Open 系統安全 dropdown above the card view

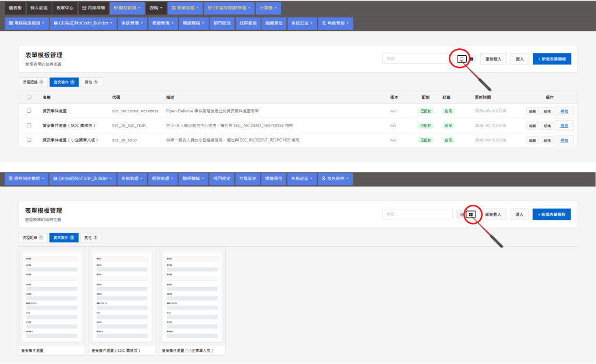tap(302, 179)
